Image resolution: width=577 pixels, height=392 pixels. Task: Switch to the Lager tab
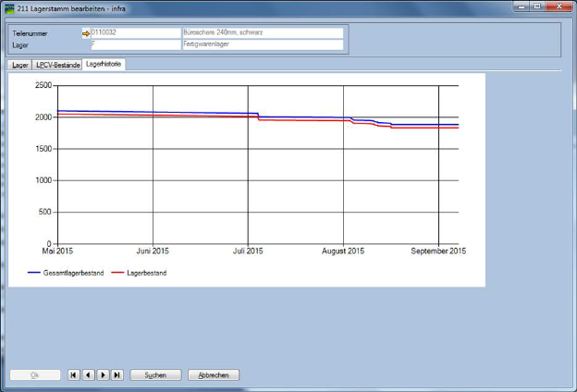(x=19, y=66)
